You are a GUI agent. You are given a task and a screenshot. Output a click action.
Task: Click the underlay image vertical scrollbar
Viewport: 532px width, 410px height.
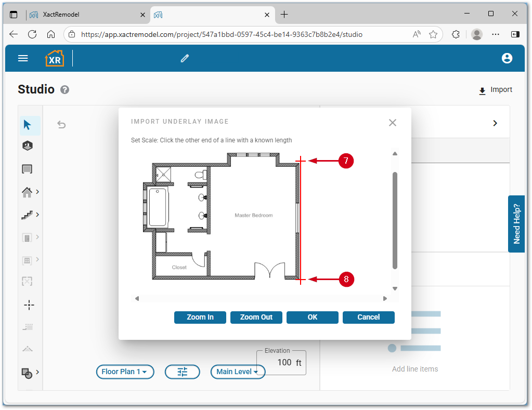click(395, 220)
